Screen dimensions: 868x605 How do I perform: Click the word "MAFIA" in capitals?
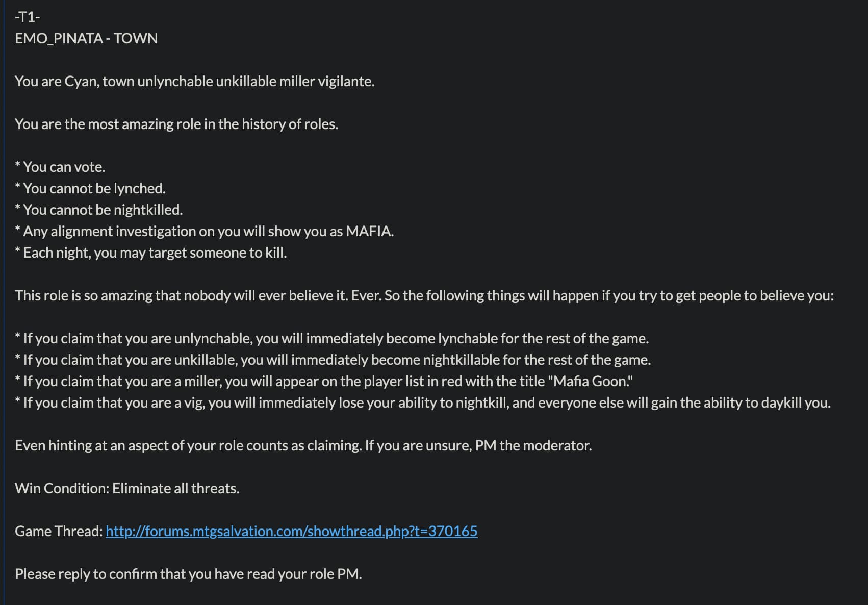pyautogui.click(x=369, y=231)
